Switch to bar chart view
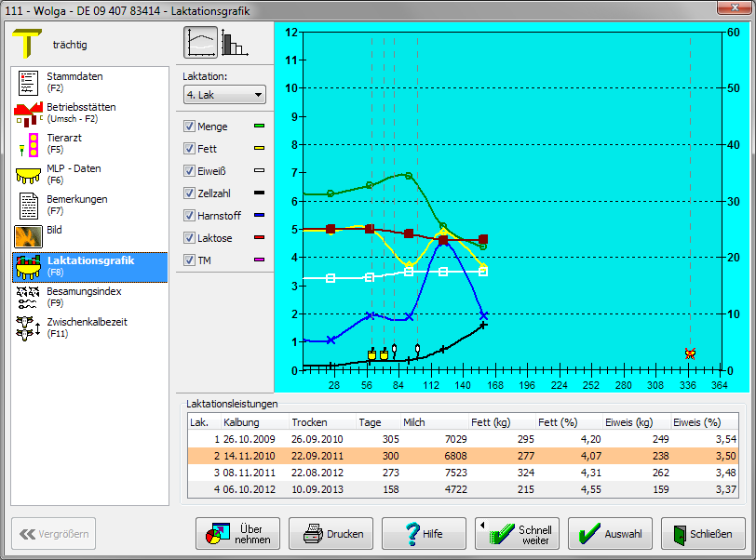 click(x=235, y=44)
